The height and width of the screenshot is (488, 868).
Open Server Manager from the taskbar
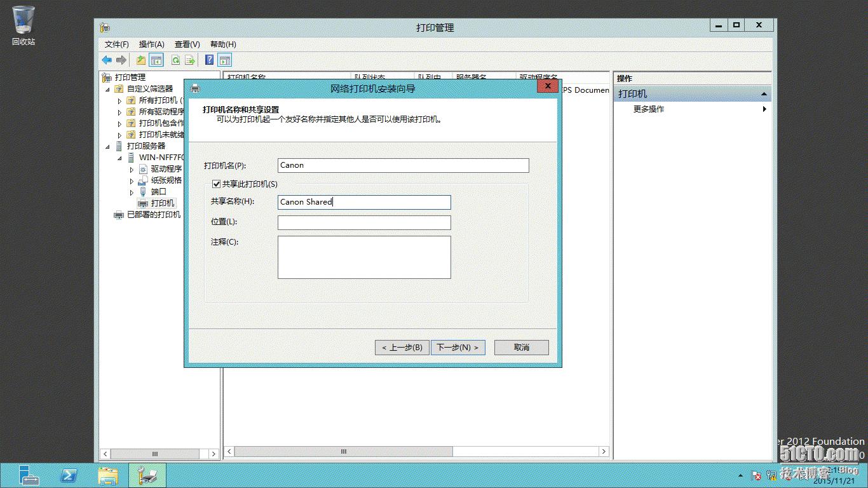click(29, 475)
